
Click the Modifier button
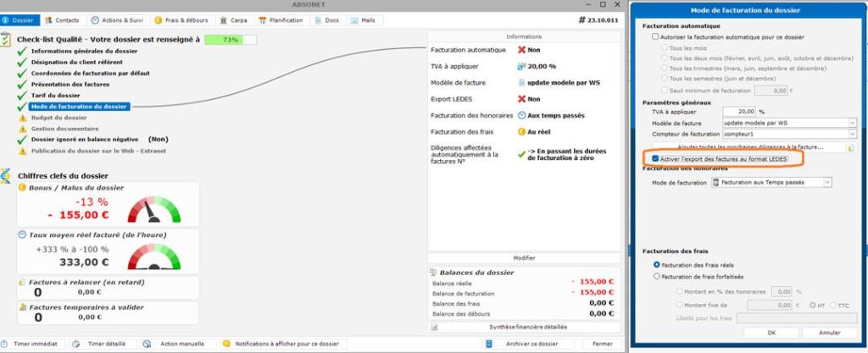point(524,257)
